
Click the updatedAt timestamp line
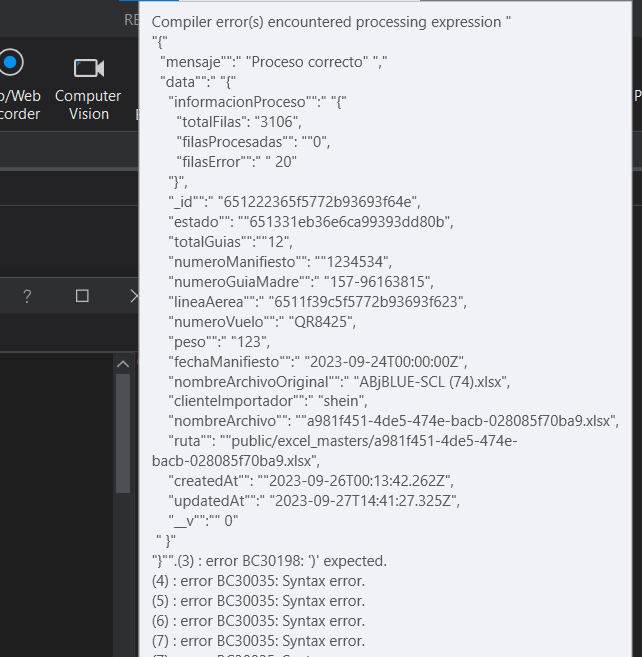pyautogui.click(x=311, y=501)
